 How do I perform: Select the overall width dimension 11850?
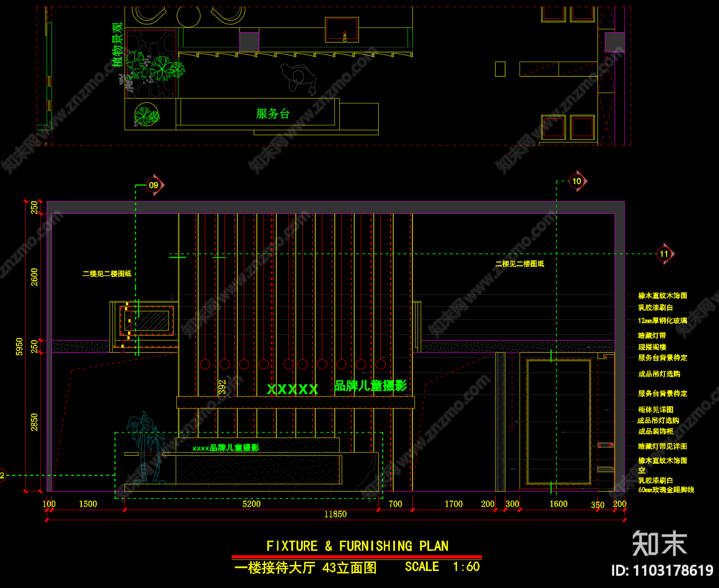point(335,514)
